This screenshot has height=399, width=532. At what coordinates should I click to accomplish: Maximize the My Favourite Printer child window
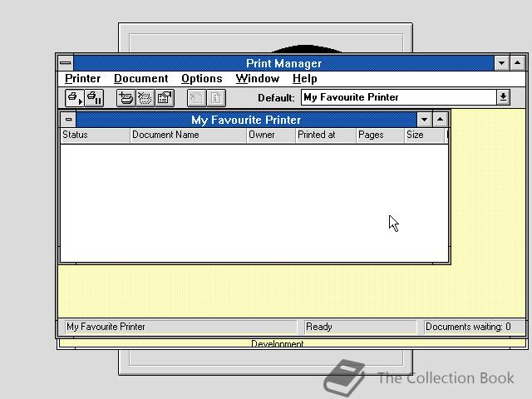coord(440,120)
